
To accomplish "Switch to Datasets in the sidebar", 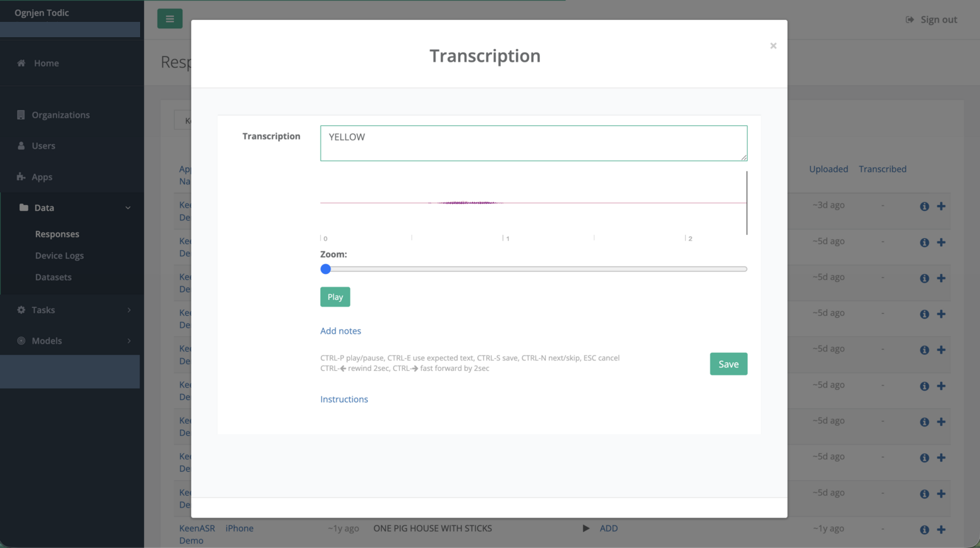I will click(x=54, y=277).
